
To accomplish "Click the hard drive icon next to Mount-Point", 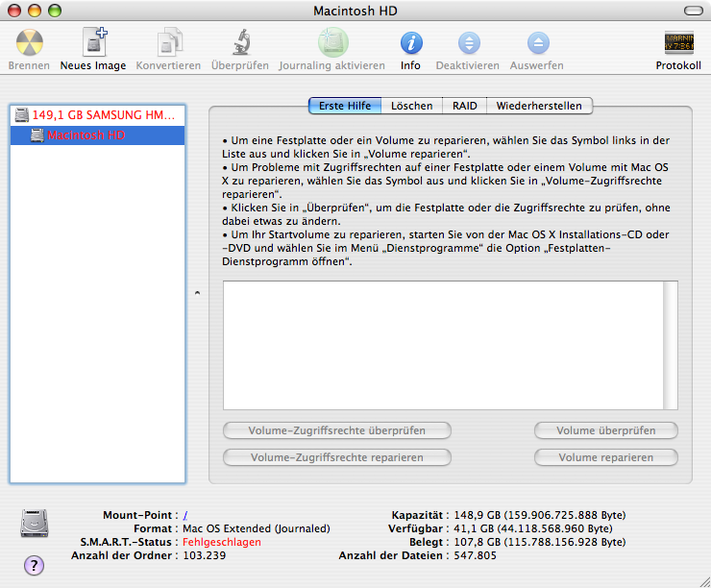I will click(x=35, y=524).
